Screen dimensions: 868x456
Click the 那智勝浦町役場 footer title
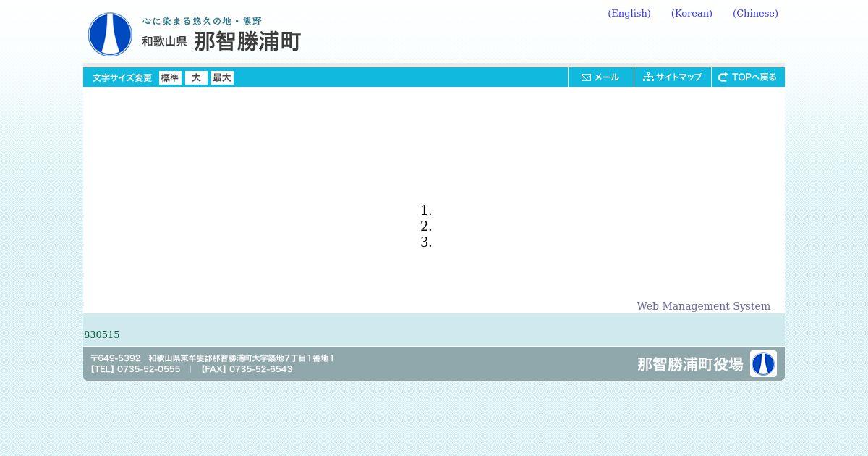(x=690, y=364)
